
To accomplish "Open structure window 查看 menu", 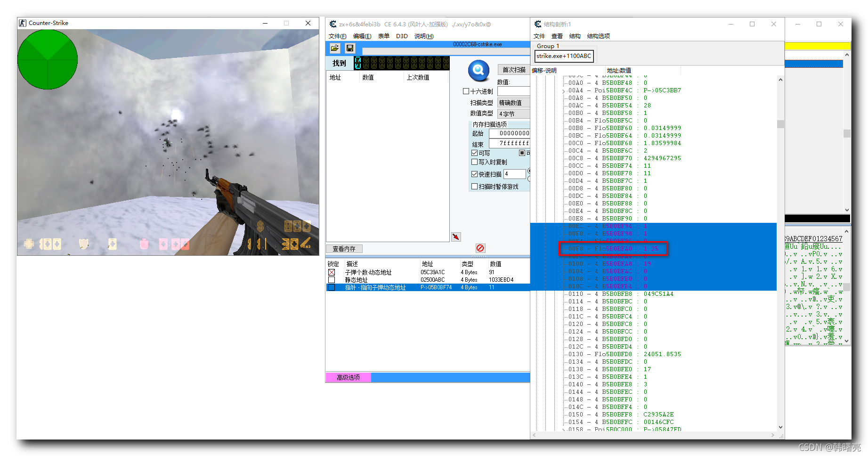I will (x=557, y=36).
